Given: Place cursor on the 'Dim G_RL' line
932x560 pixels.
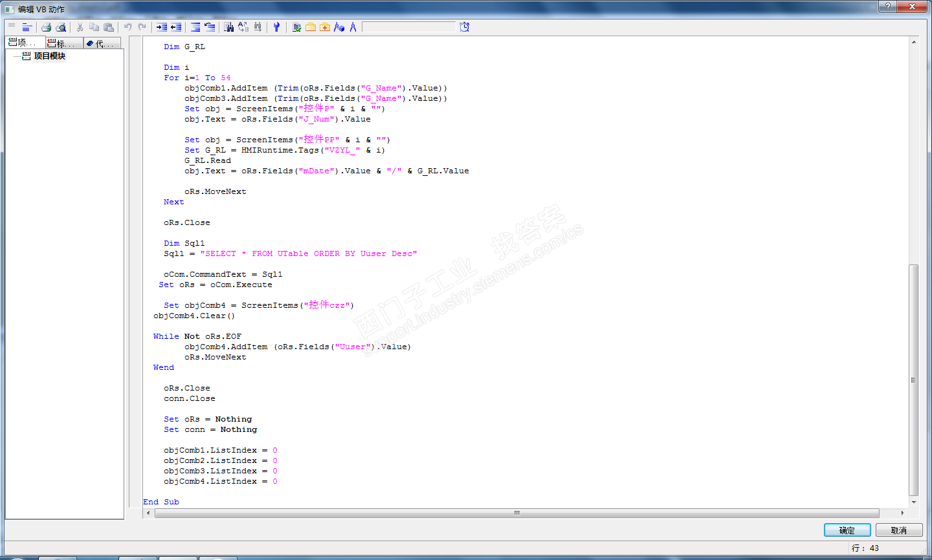Looking at the screenshot, I should click(x=184, y=47).
